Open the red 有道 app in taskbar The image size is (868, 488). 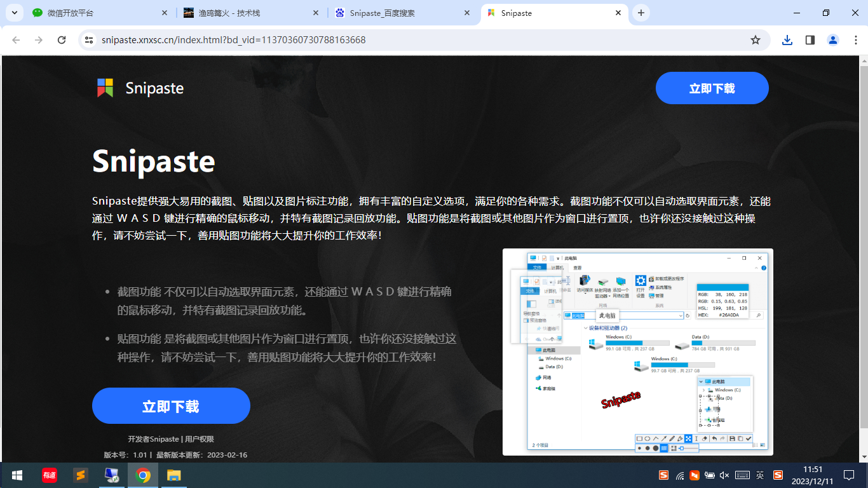tap(49, 475)
